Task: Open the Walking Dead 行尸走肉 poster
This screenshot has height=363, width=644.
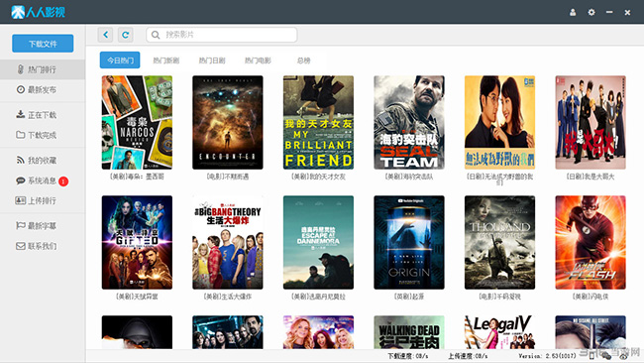Action: click(409, 332)
